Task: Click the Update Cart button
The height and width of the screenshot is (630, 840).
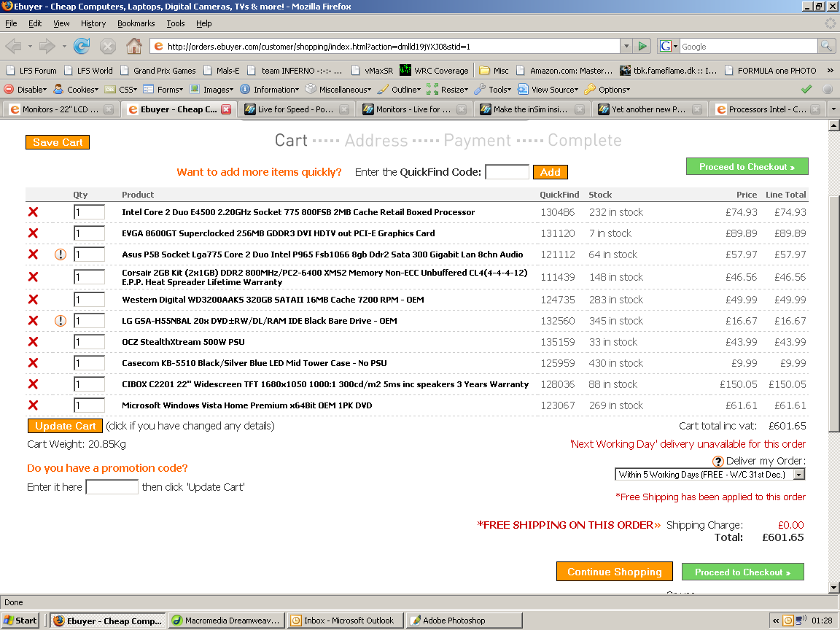Action: coord(65,426)
